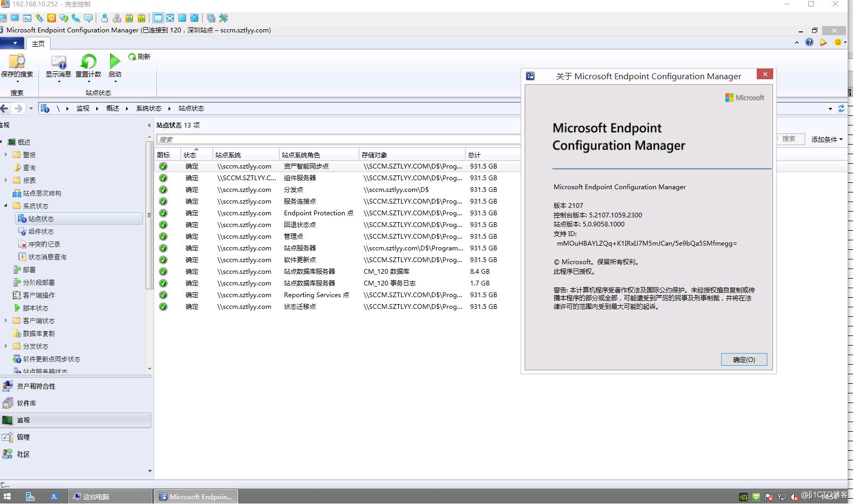Collapse the 系统状态 tree node
853x504 pixels.
(x=5, y=206)
